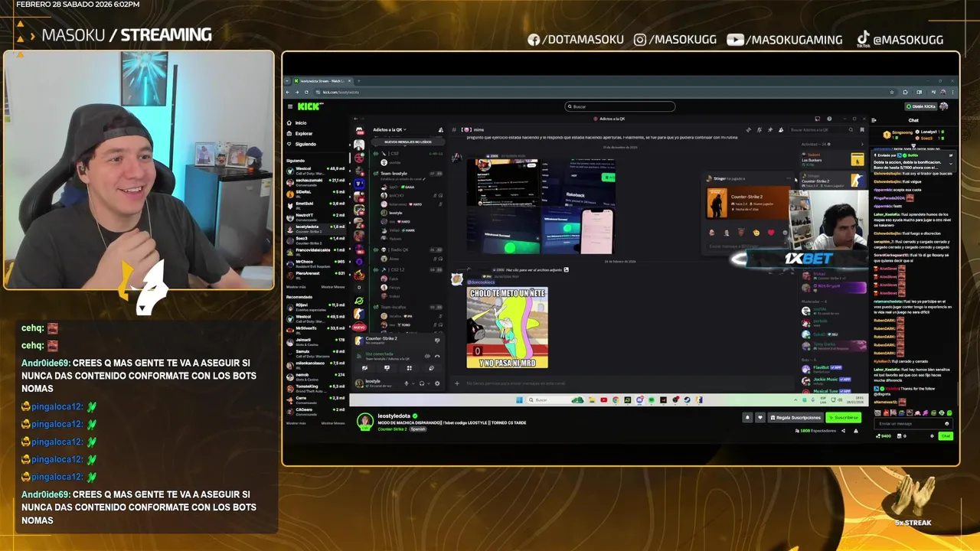980x551 pixels.
Task: Open a new browser tab with plus
Action: 358,81
